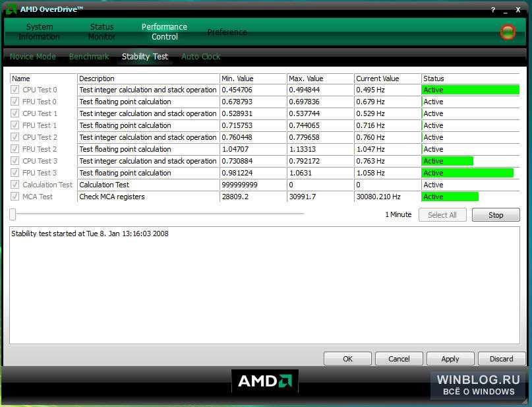This screenshot has width=532, height=407.
Task: Click the MCA Test Active progress bar
Action: pyautogui.click(x=450, y=197)
